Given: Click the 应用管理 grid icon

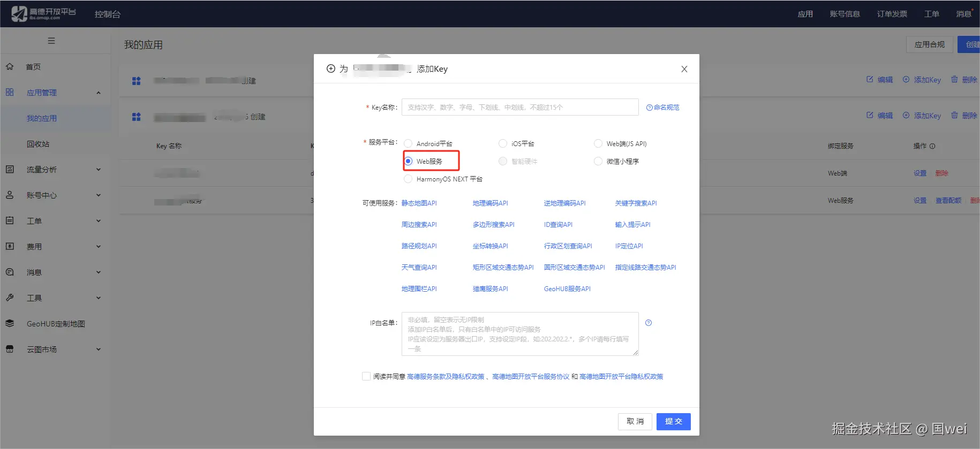Looking at the screenshot, I should coord(10,92).
